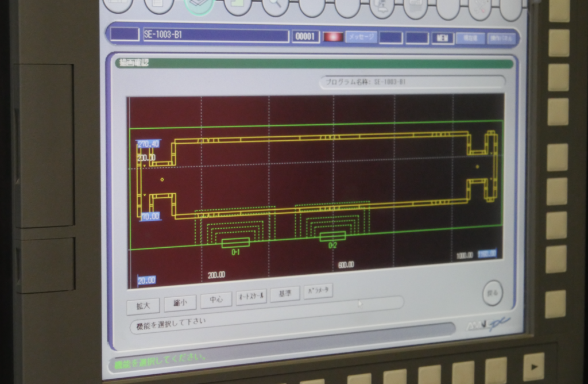Image resolution: width=588 pixels, height=384 pixels.
Task: Select the highlighted green sheet icon at top
Action: [199, 6]
